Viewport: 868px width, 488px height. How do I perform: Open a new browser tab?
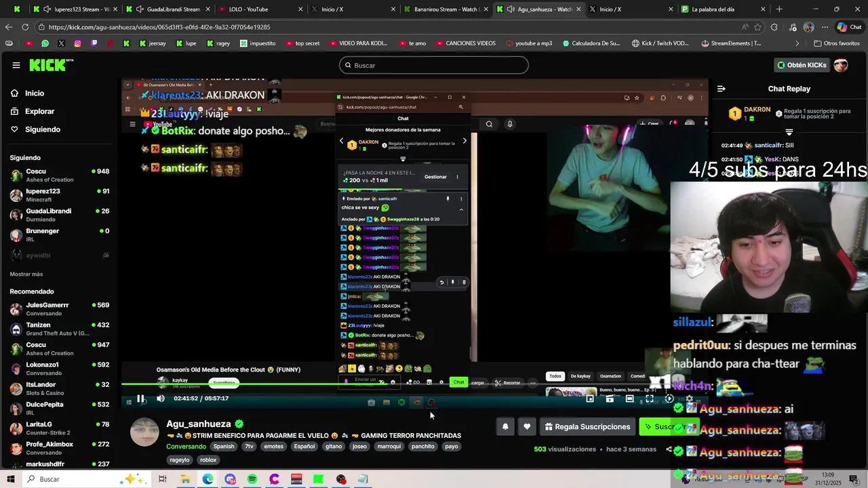pos(779,9)
